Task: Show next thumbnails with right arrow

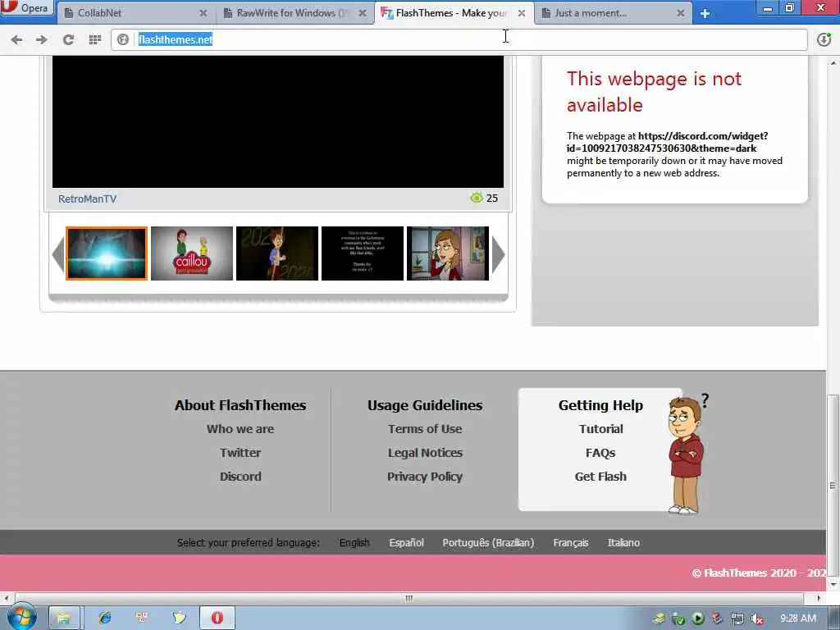Action: [498, 254]
